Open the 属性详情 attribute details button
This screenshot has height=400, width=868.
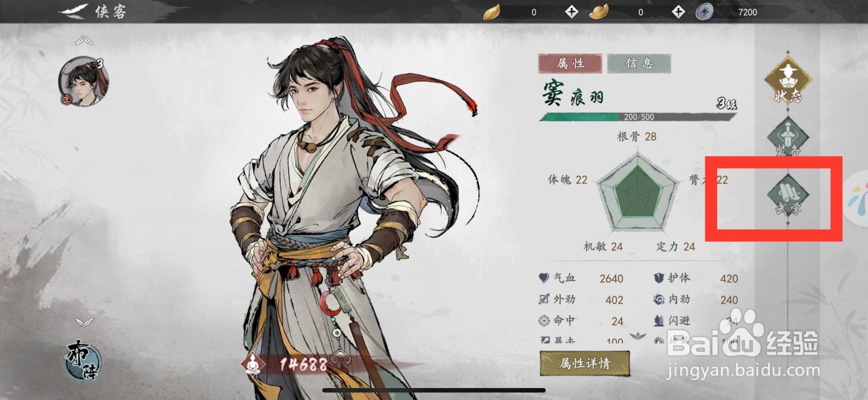click(x=585, y=363)
